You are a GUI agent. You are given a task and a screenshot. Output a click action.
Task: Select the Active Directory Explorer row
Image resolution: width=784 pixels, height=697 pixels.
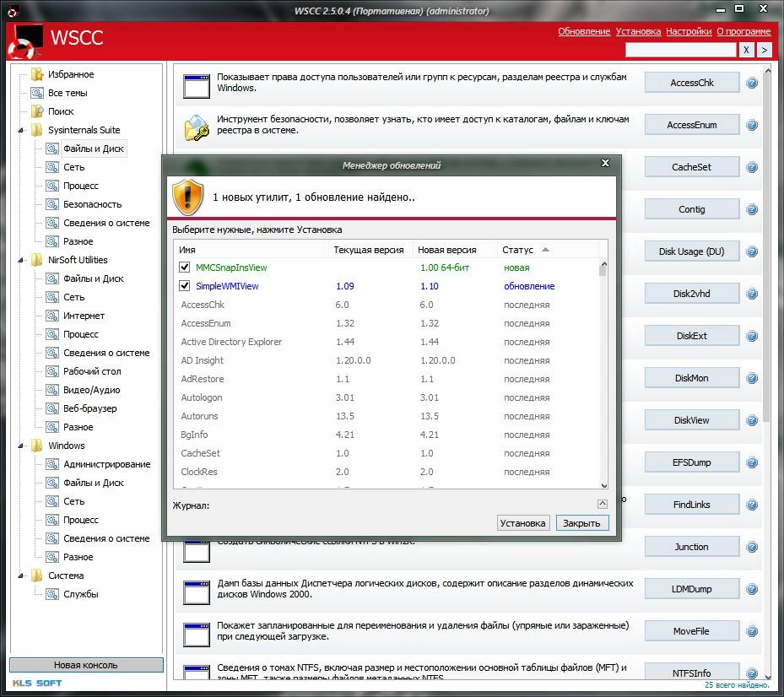point(387,342)
